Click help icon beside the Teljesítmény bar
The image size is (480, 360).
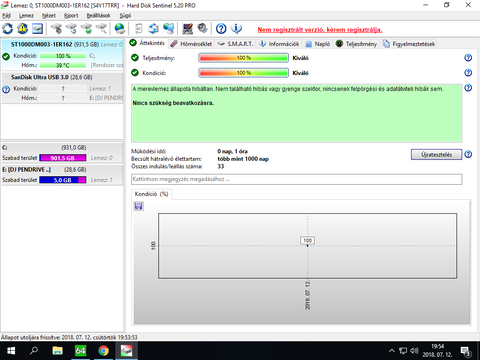click(x=468, y=58)
